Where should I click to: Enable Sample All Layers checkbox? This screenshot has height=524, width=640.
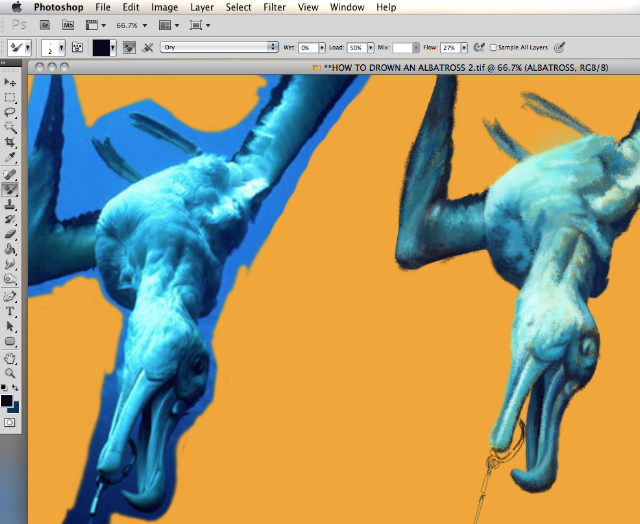[x=493, y=48]
